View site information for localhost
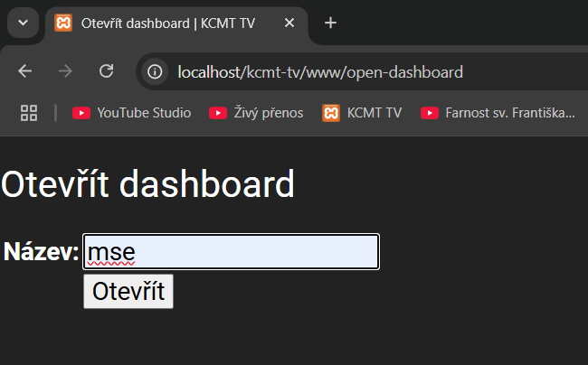 click(x=156, y=71)
